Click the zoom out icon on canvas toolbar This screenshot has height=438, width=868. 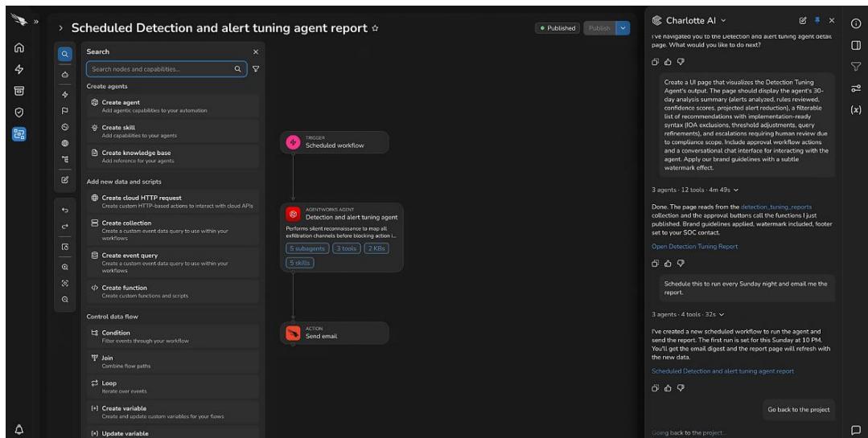pyautogui.click(x=65, y=299)
